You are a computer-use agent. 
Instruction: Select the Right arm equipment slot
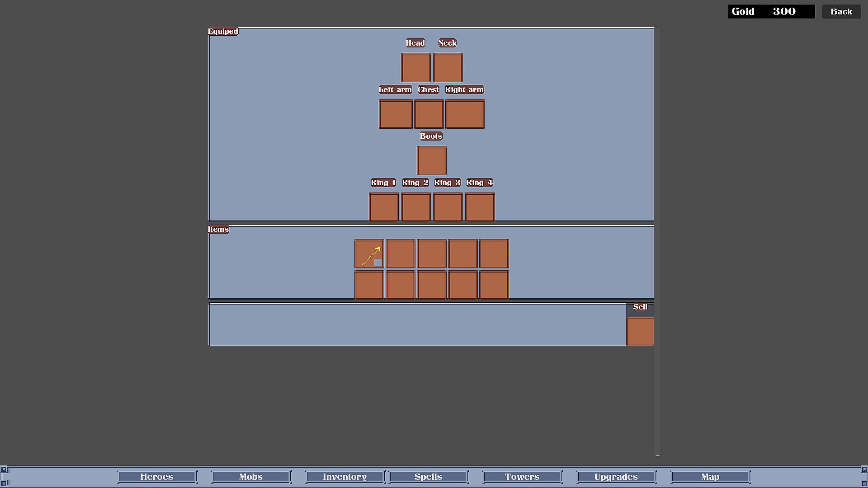pos(465,114)
